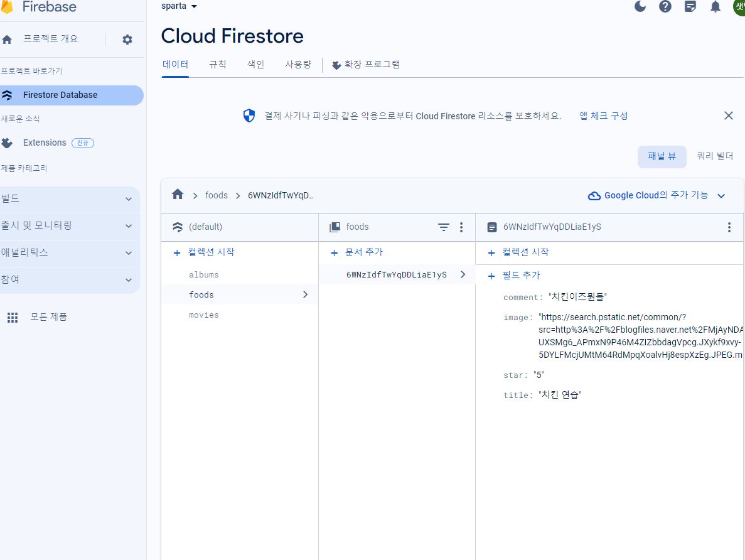Open project settings gear icon
This screenshot has width=745, height=560.
(x=127, y=40)
